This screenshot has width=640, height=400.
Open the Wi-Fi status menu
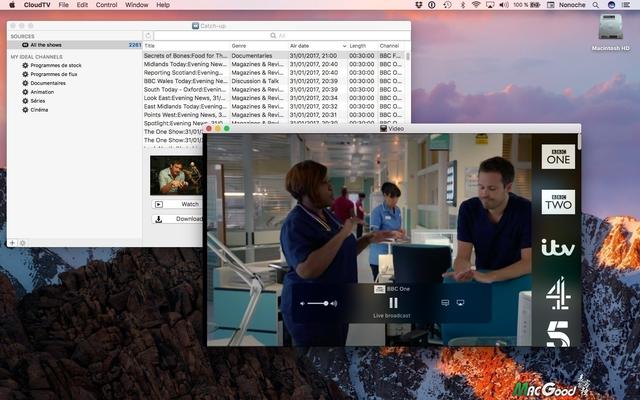[476, 5]
